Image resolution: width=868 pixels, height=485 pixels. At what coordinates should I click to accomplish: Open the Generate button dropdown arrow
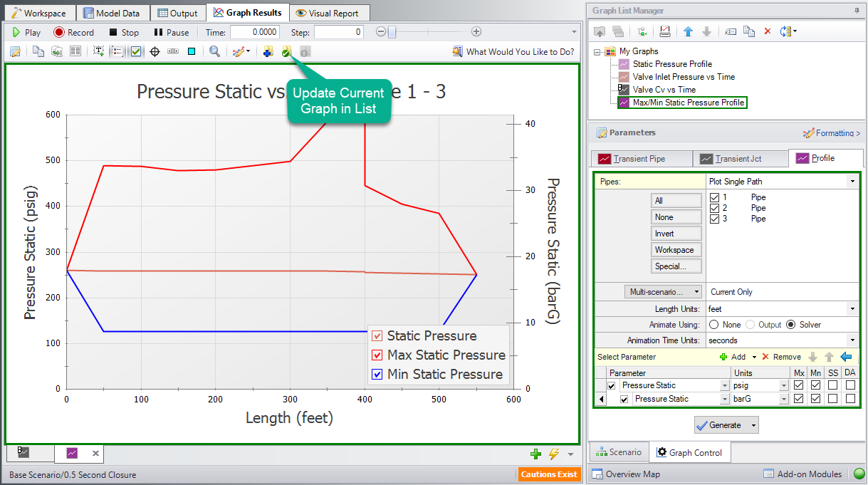click(753, 425)
